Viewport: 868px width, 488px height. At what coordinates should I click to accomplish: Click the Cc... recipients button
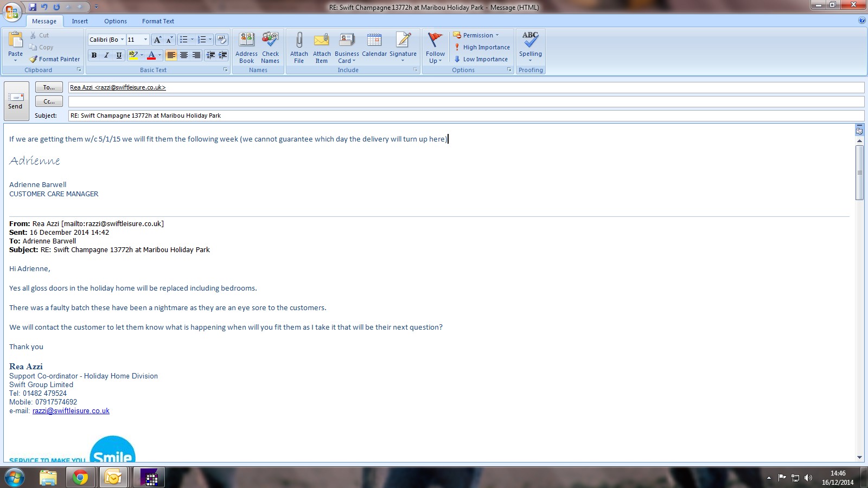[49, 101]
